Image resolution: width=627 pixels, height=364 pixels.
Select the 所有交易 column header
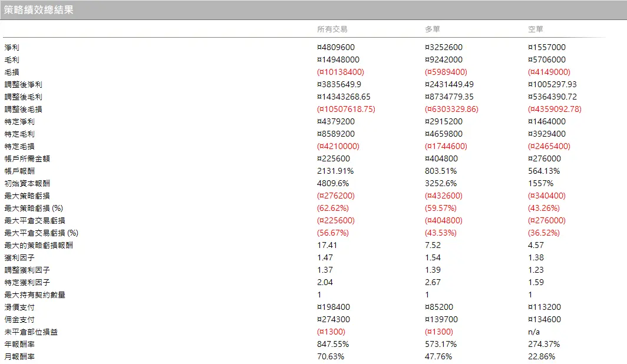click(x=332, y=29)
